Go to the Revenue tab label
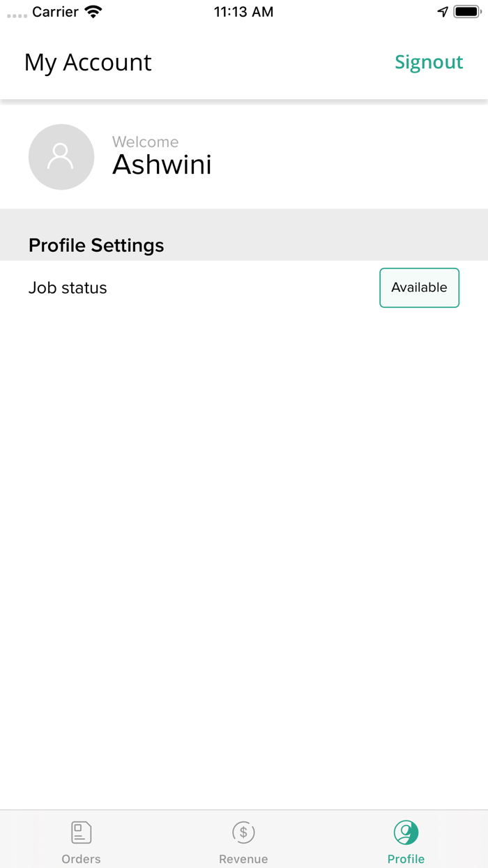This screenshot has height=868, width=488. tap(243, 859)
